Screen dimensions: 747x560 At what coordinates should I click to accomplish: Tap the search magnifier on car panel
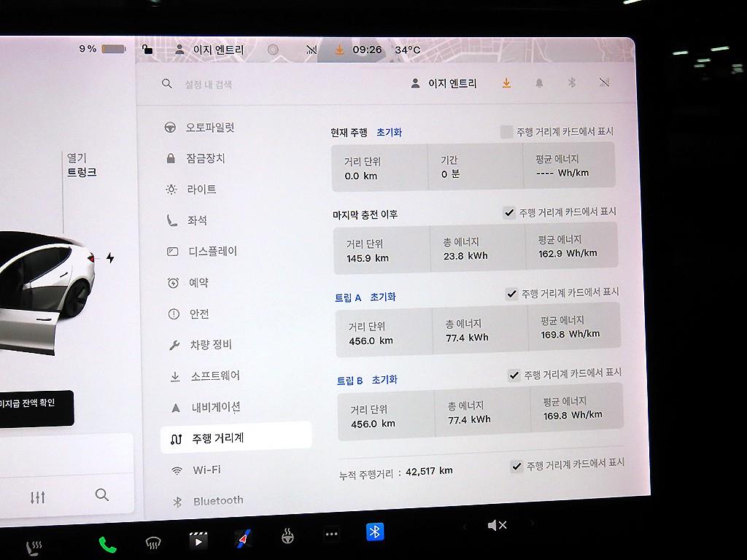[101, 495]
